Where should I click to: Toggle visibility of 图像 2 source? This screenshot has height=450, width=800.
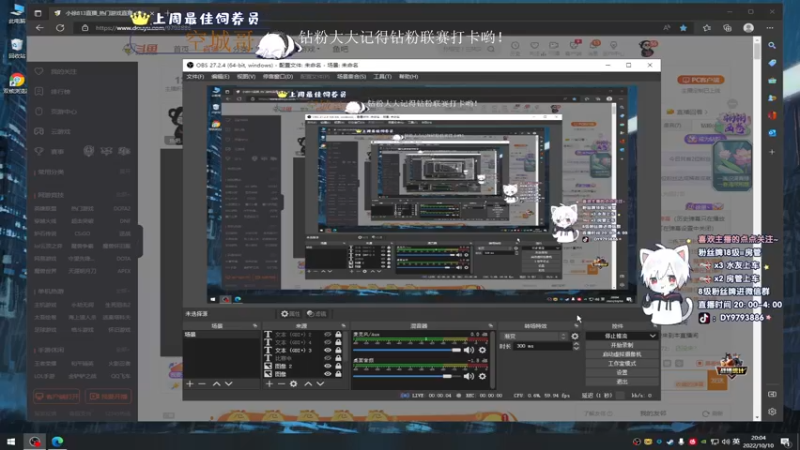[x=328, y=366]
